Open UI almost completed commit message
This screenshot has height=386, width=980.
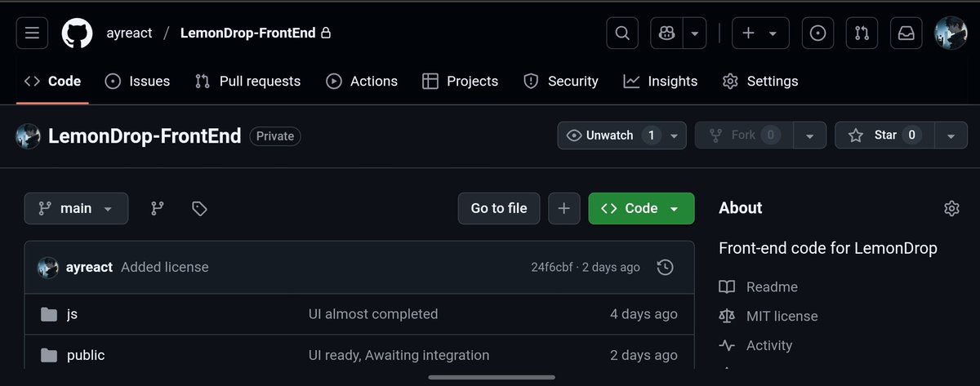coord(373,314)
